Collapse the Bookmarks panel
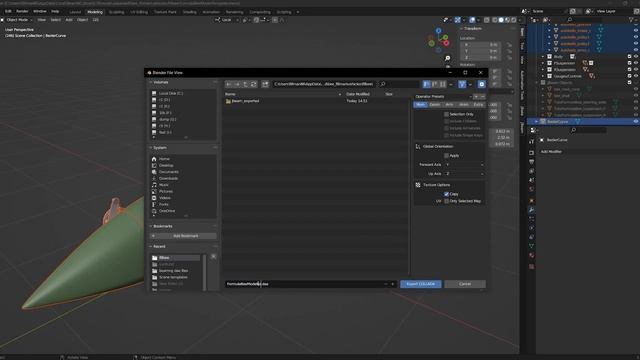The width and height of the screenshot is (640, 360). pos(152,226)
